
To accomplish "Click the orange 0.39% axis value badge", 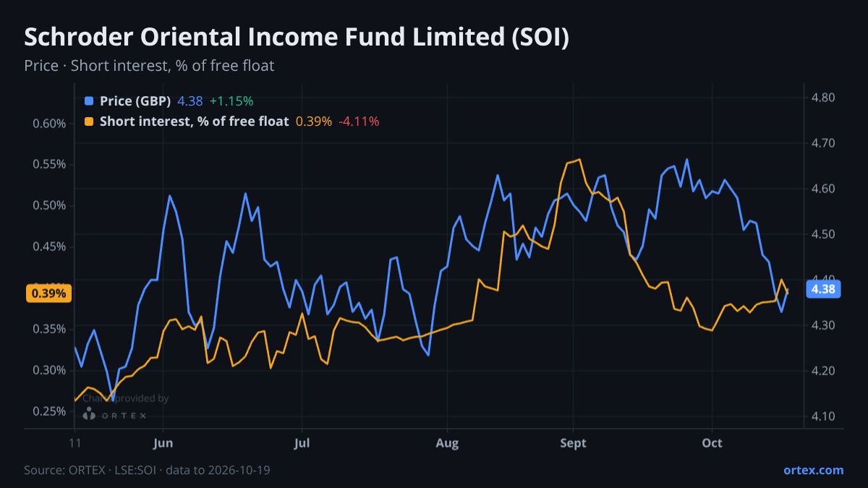I will 49,294.
